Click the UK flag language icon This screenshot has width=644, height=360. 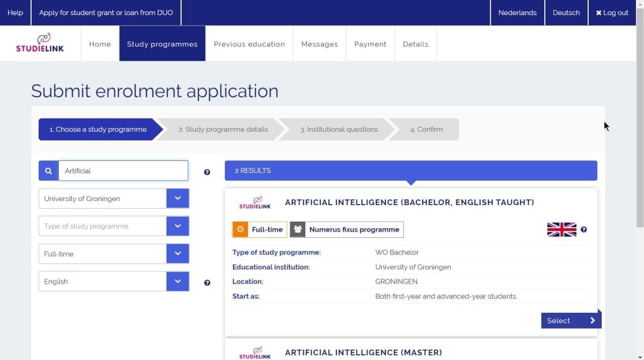(561, 229)
